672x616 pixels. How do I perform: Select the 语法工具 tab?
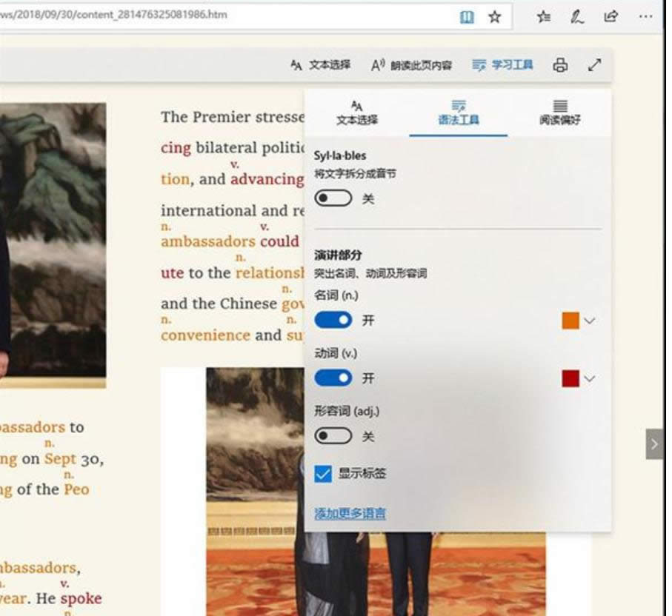(458, 113)
